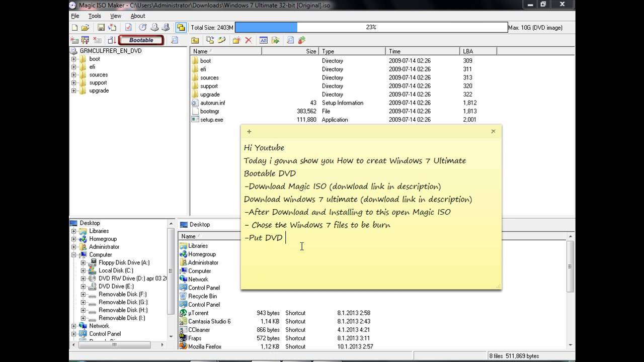This screenshot has width=644, height=362.
Task: Sort ISO file list by Name column
Action: tap(226, 51)
